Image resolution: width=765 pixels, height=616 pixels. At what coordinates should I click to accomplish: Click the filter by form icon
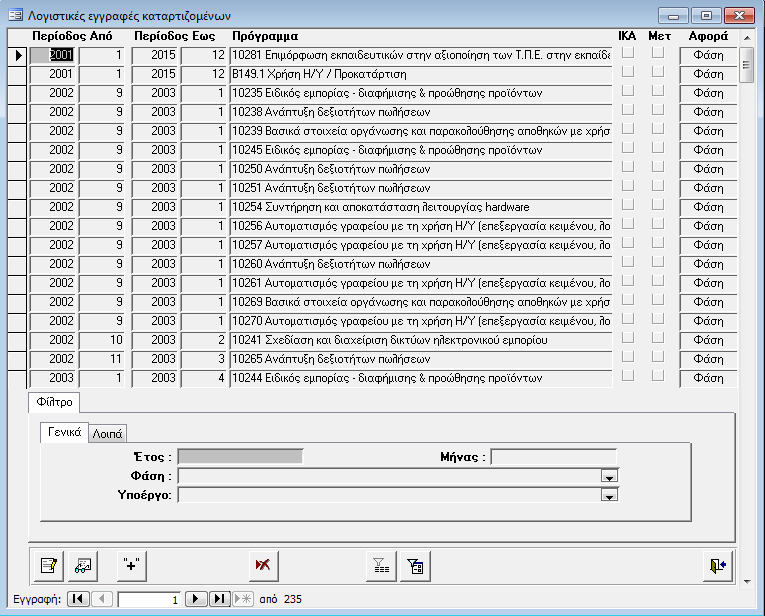pos(415,565)
